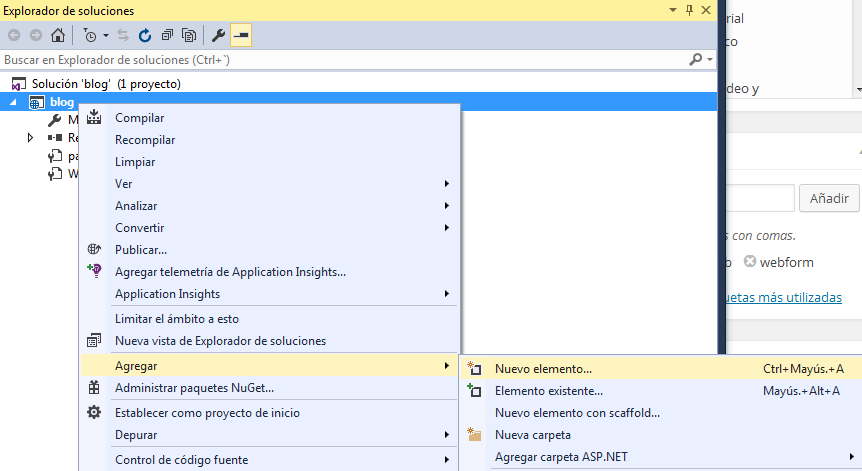The image size is (862, 471).
Task: Select Nueva carpeta in the Agregar submenu
Action: (x=533, y=435)
